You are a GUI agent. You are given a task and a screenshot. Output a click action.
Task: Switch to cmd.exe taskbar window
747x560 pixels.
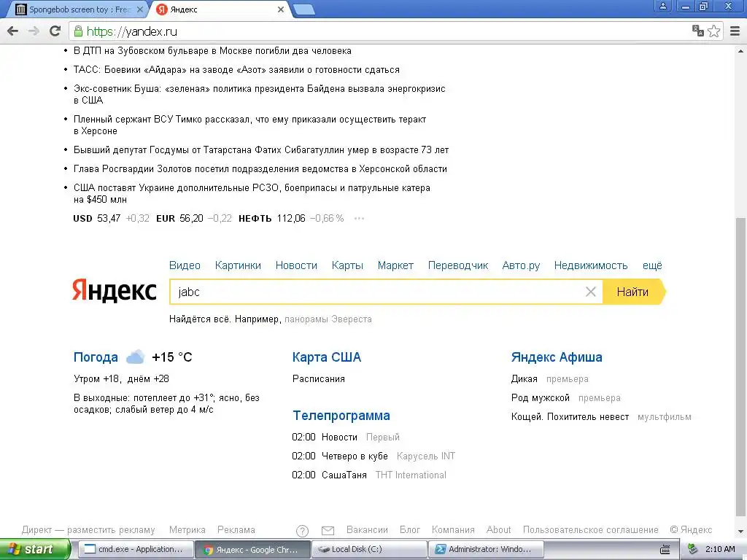point(135,550)
